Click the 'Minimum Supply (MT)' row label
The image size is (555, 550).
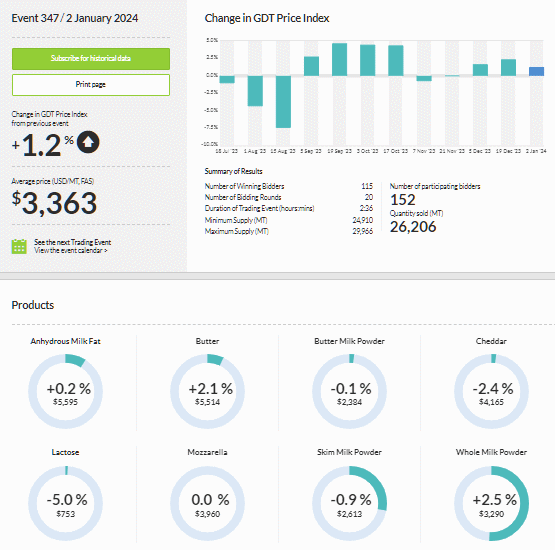click(x=236, y=220)
